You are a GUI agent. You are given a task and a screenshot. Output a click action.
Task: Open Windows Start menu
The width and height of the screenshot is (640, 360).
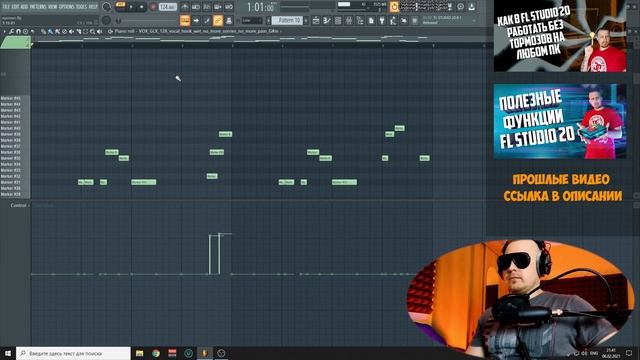tap(8, 353)
